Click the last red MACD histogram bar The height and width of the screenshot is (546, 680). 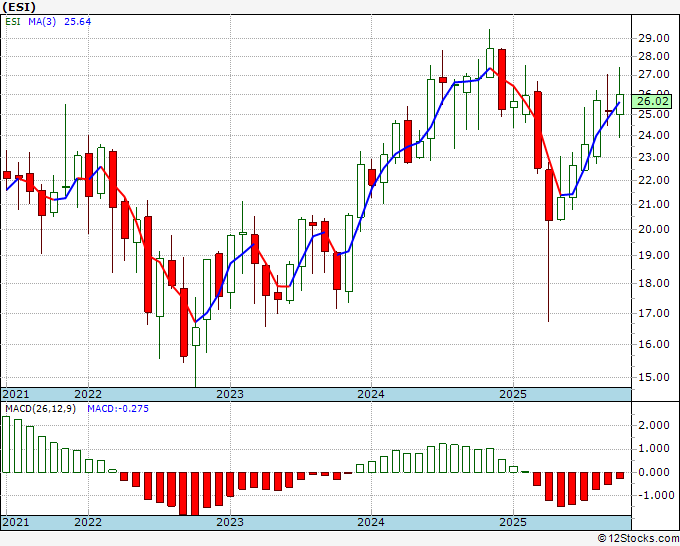point(620,475)
